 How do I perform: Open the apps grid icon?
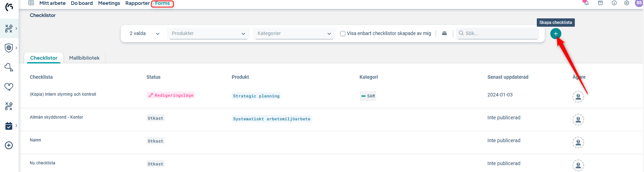[31, 3]
